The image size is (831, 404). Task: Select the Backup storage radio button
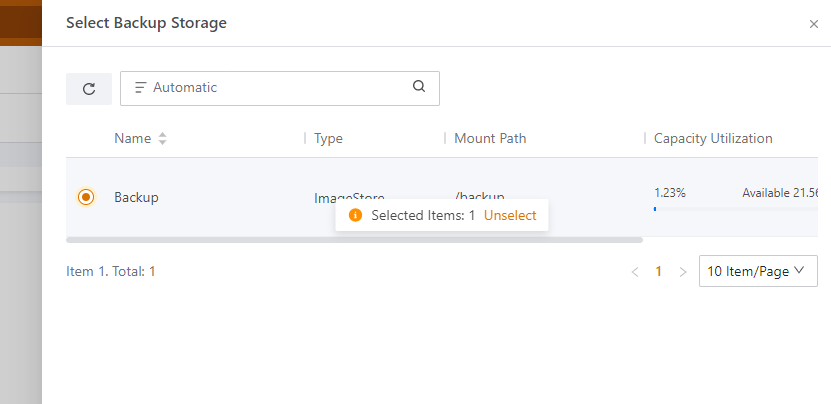pyautogui.click(x=86, y=197)
